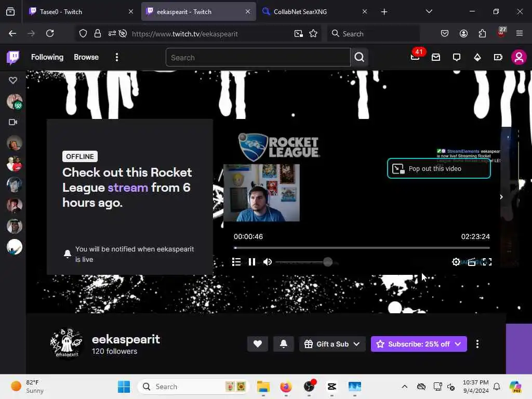Screen dimensions: 532x399
Task: Open the last sidebar channel avatar
Action: tap(14, 247)
